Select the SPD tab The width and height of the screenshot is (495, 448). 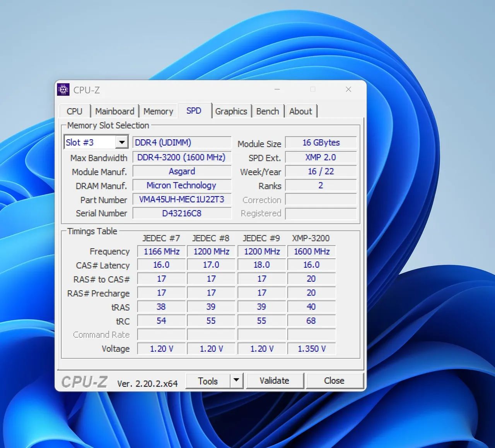(x=194, y=111)
